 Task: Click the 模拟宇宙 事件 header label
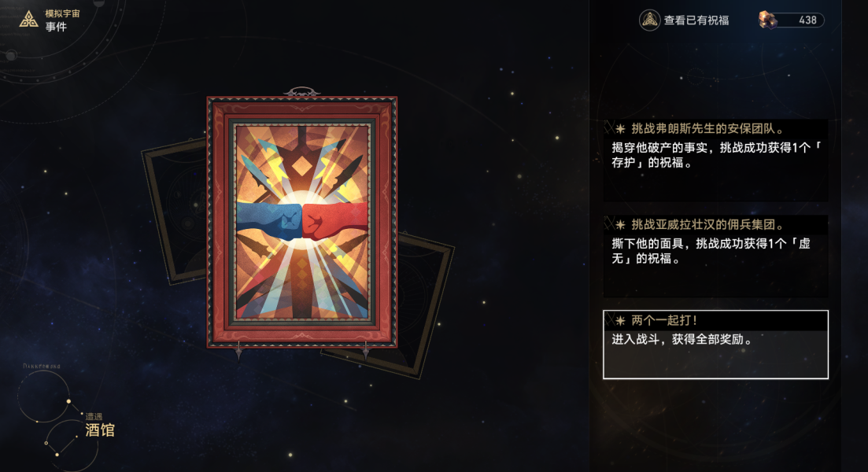coord(62,20)
